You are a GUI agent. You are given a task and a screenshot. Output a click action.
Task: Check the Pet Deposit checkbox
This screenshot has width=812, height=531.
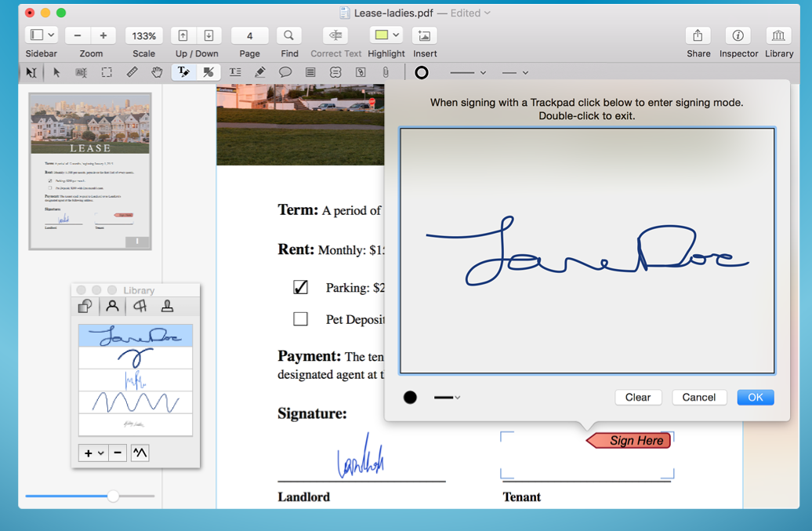(300, 319)
